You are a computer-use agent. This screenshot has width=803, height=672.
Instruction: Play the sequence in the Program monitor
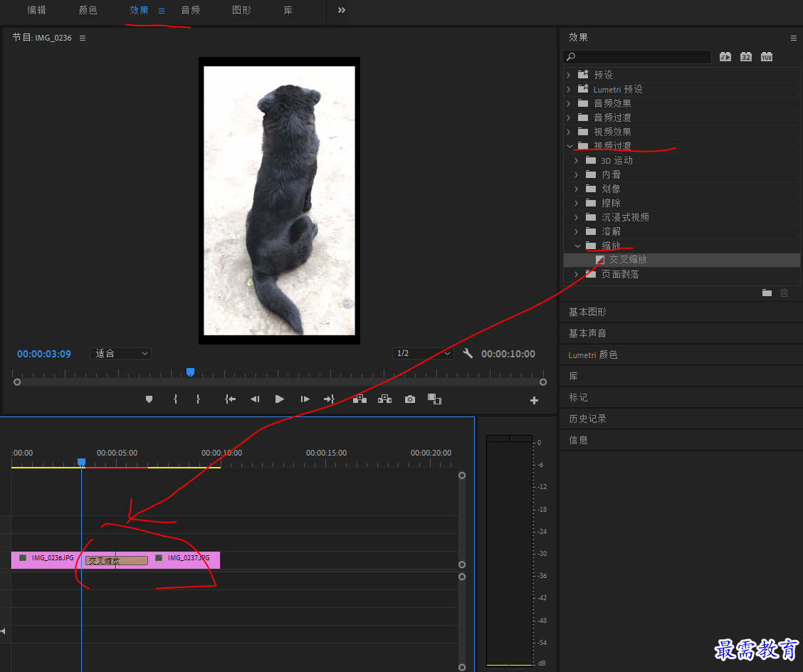pos(280,399)
